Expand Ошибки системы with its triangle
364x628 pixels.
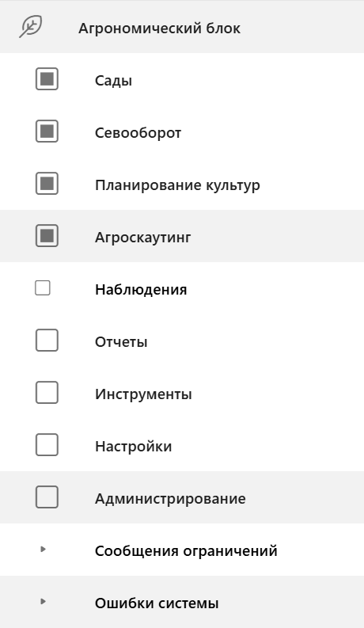tap(44, 602)
